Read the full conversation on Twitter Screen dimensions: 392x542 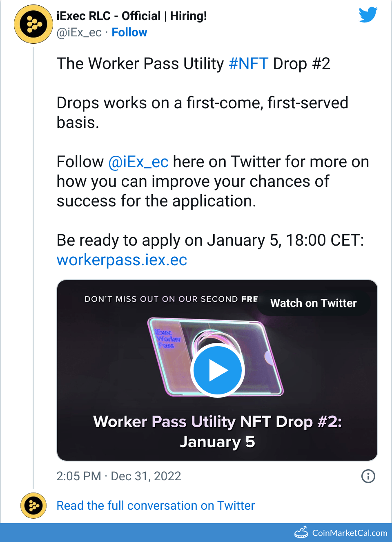[156, 506]
